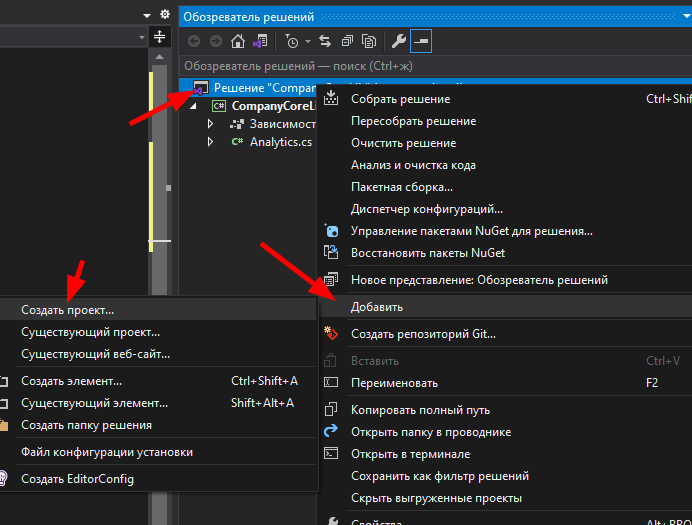
Task: Expand the Зависимости tree node
Action: pyautogui.click(x=210, y=124)
